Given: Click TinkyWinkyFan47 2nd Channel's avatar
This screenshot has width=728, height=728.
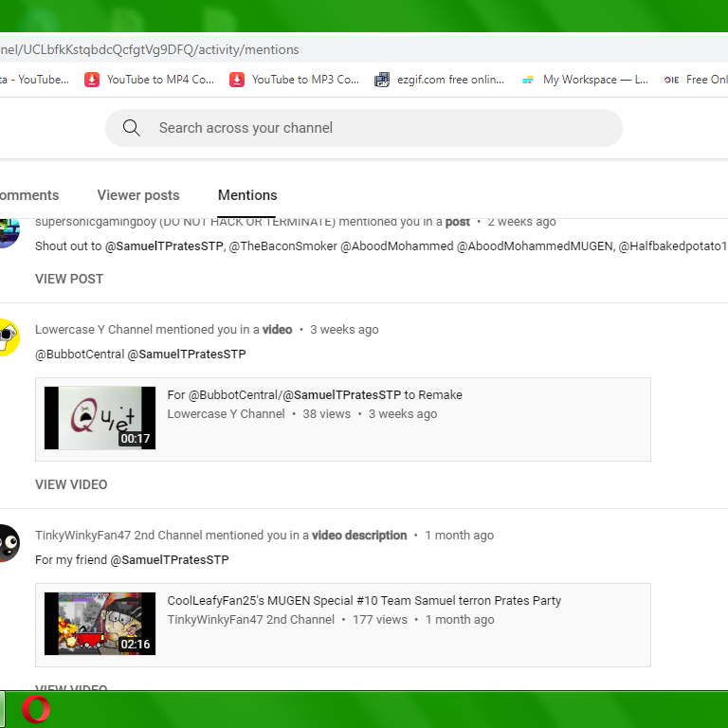Looking at the screenshot, I should tap(9, 543).
